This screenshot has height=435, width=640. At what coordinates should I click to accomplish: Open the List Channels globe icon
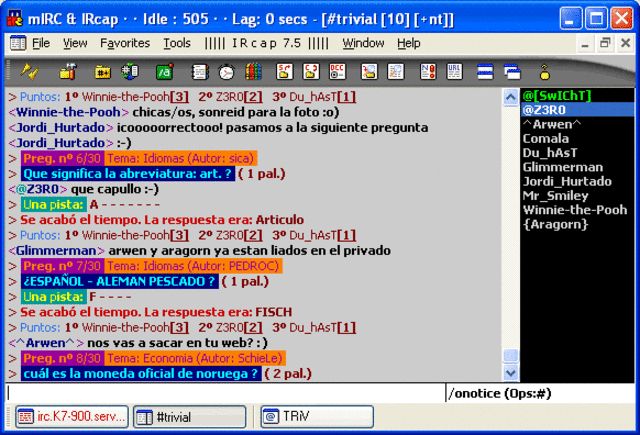(x=130, y=72)
